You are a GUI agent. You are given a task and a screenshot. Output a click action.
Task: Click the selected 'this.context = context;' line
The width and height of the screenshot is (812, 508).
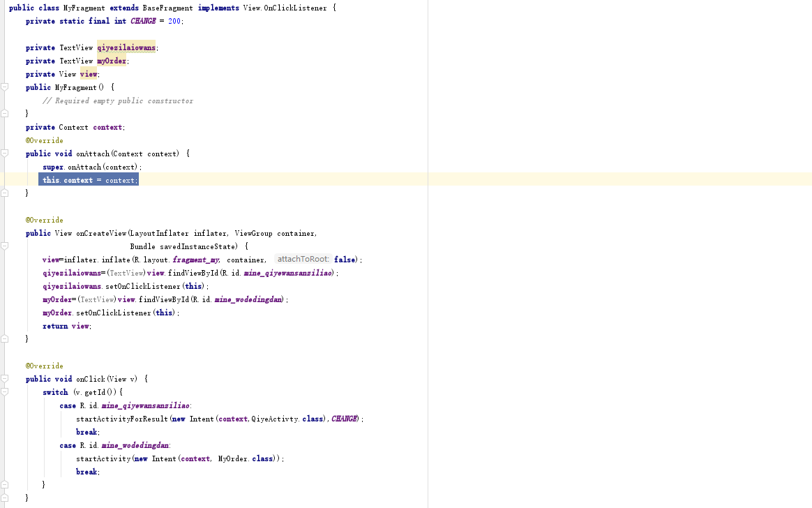[x=89, y=180]
